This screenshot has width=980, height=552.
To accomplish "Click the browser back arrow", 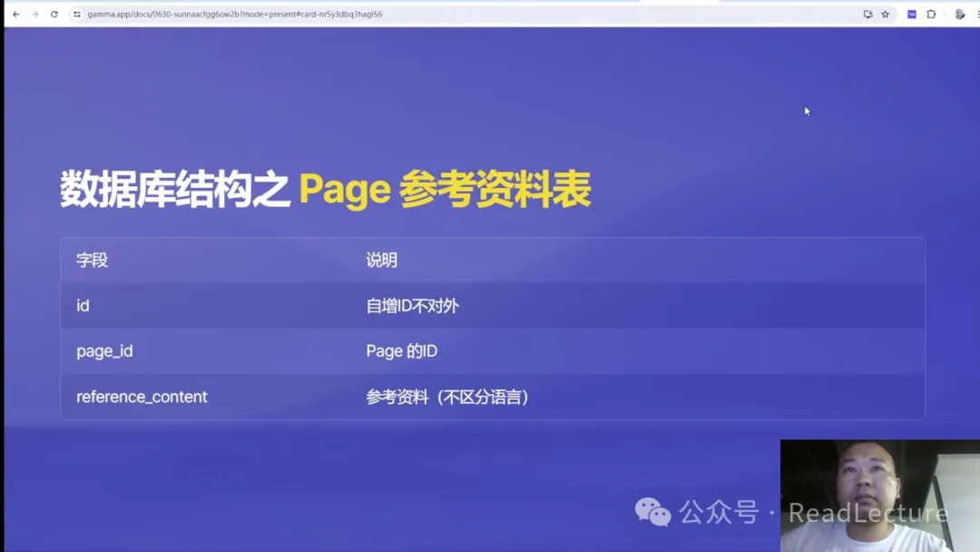I will 15,15.
